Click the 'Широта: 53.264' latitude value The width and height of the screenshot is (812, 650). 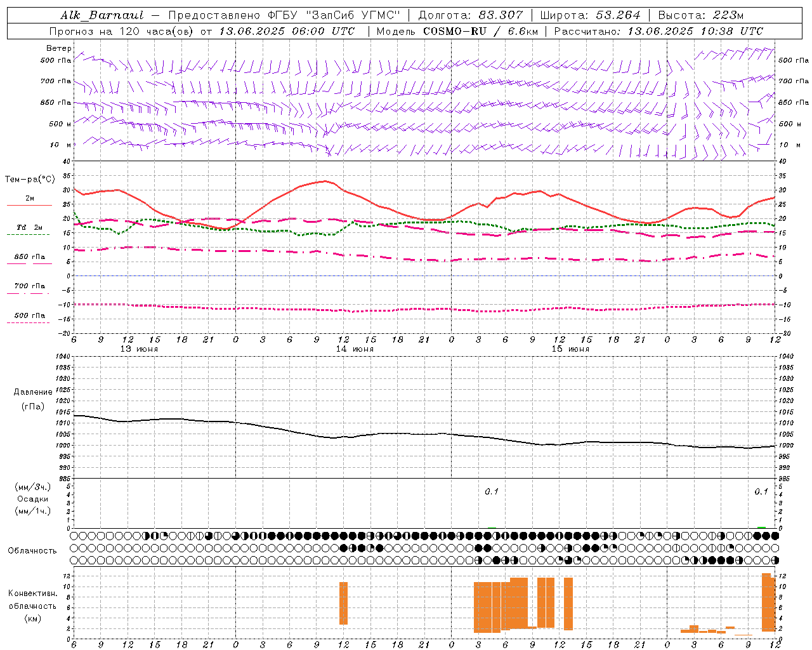click(591, 15)
